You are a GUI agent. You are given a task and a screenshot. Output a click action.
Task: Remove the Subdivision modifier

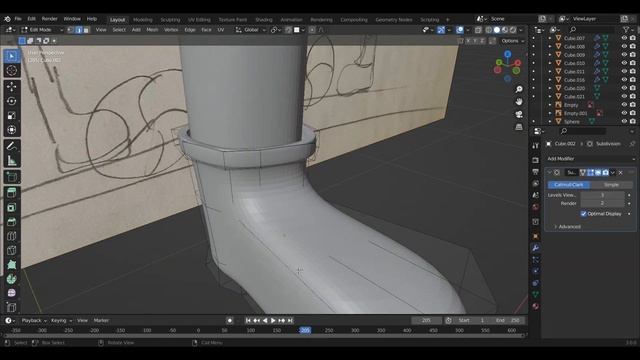coord(620,173)
